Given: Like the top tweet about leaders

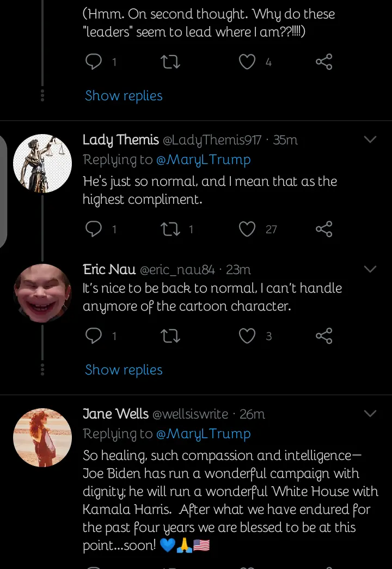Looking at the screenshot, I should coord(248,62).
